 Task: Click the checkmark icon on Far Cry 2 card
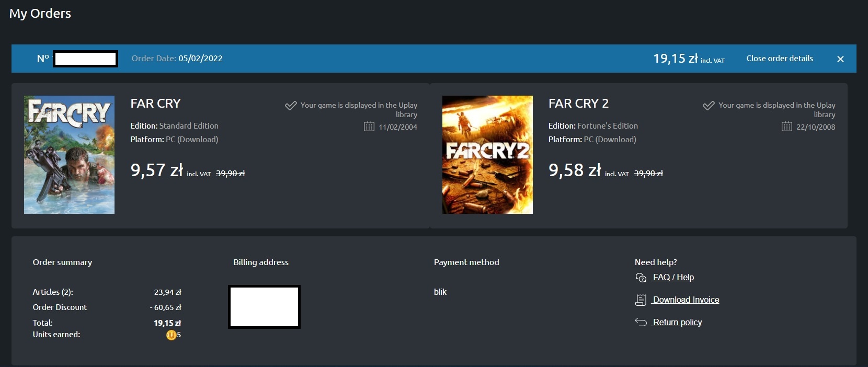709,106
